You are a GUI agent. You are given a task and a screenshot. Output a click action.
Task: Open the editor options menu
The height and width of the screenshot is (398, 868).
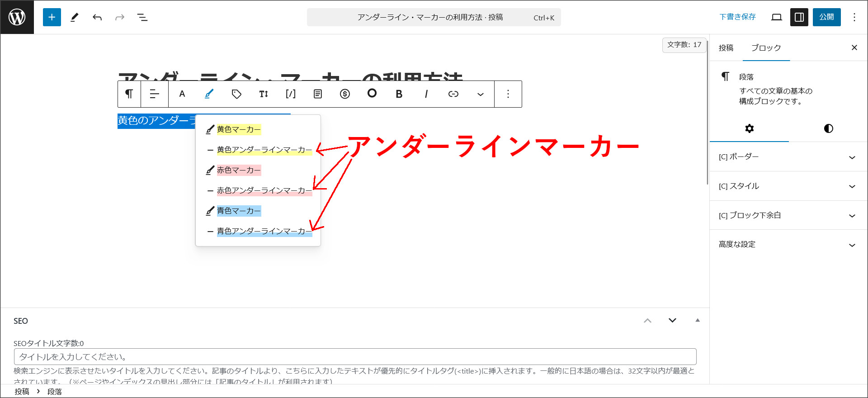[x=854, y=17]
